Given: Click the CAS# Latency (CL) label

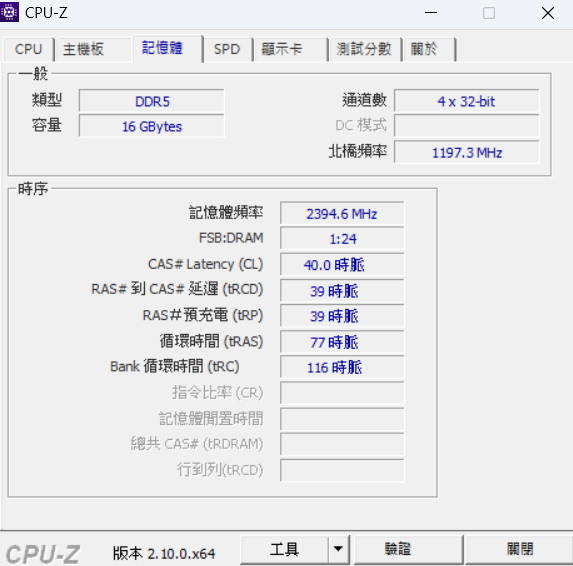Looking at the screenshot, I should 205,264.
